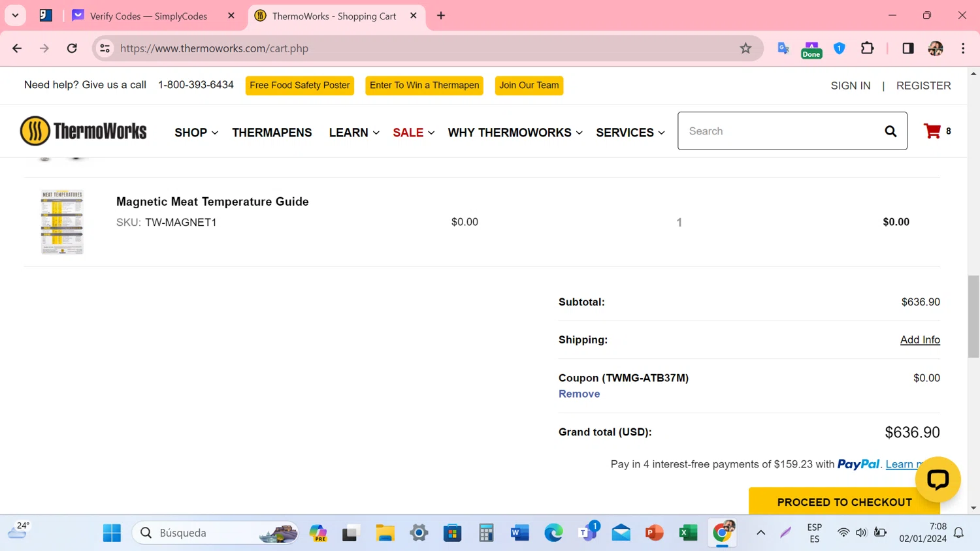
Task: Click the page vertical scrollbar thumb
Action: (973, 317)
